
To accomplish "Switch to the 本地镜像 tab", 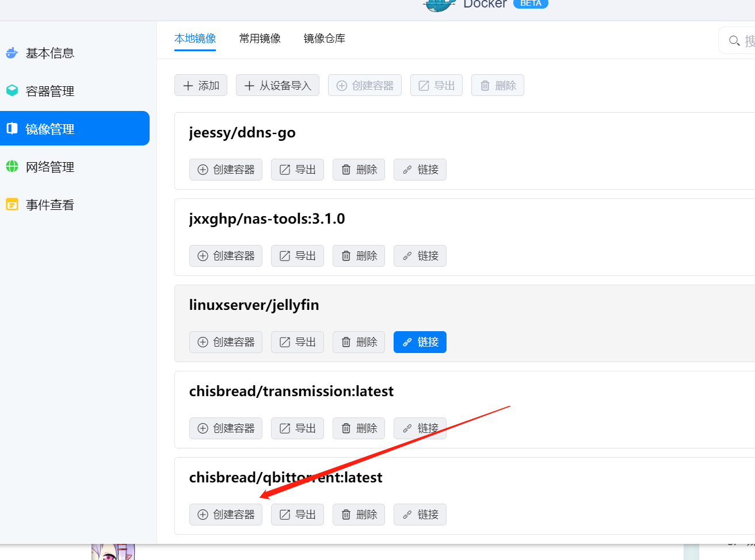I will pyautogui.click(x=195, y=39).
